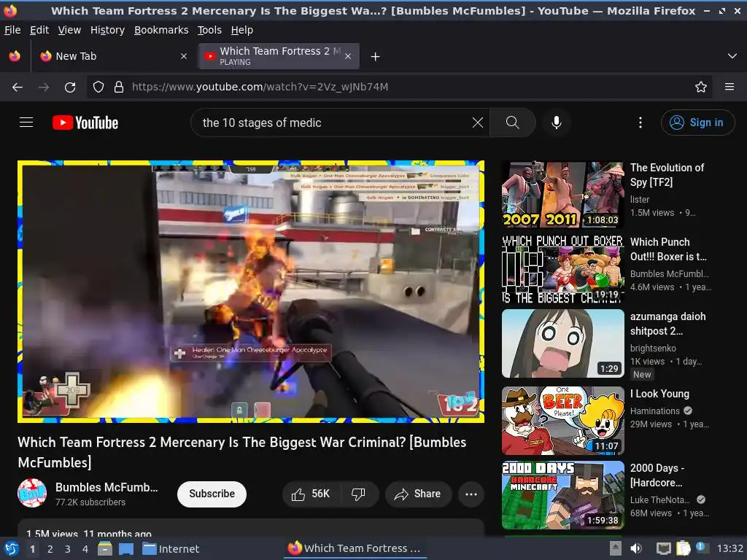Open 2000 Days Hardcore Minecraft thumbnail
This screenshot has width=747, height=560.
pos(563,495)
